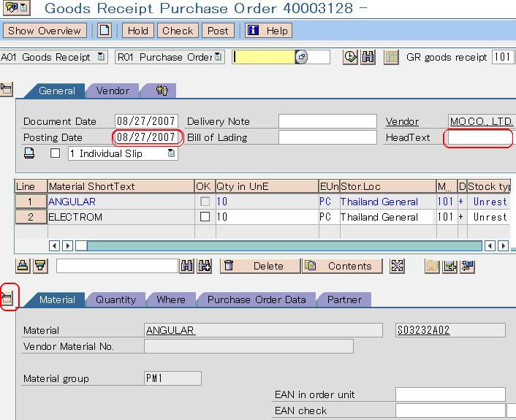The width and height of the screenshot is (516, 420).
Task: Click the printer icon under Posting Date
Action: [x=29, y=153]
